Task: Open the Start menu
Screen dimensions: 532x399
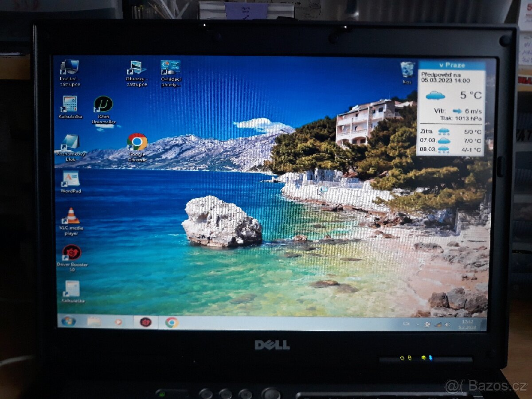Action: coord(68,321)
